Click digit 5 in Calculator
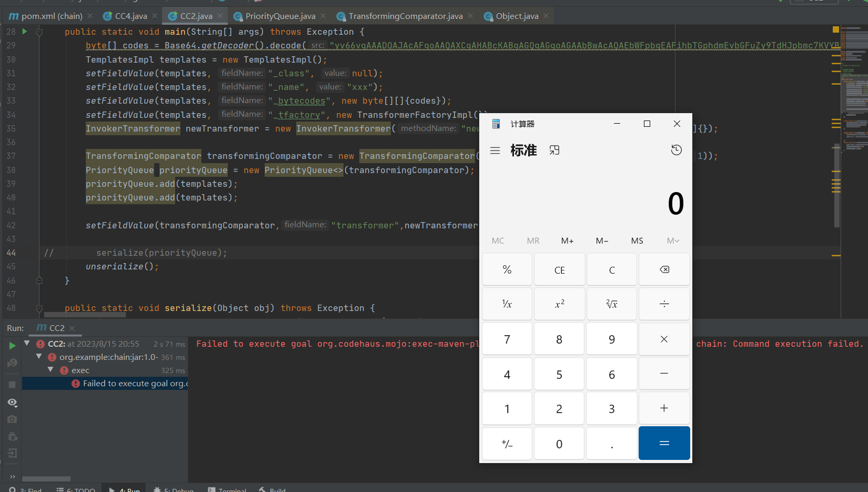The image size is (868, 492). 559,374
